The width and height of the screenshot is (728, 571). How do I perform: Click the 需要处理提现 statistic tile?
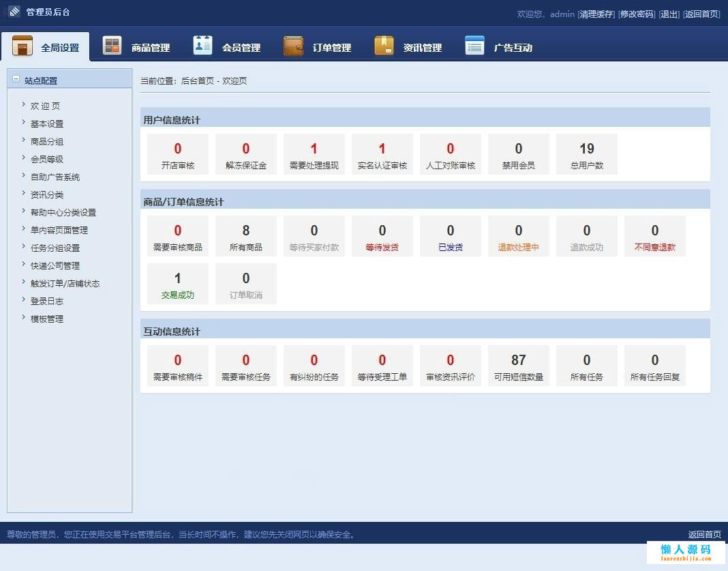click(x=314, y=154)
